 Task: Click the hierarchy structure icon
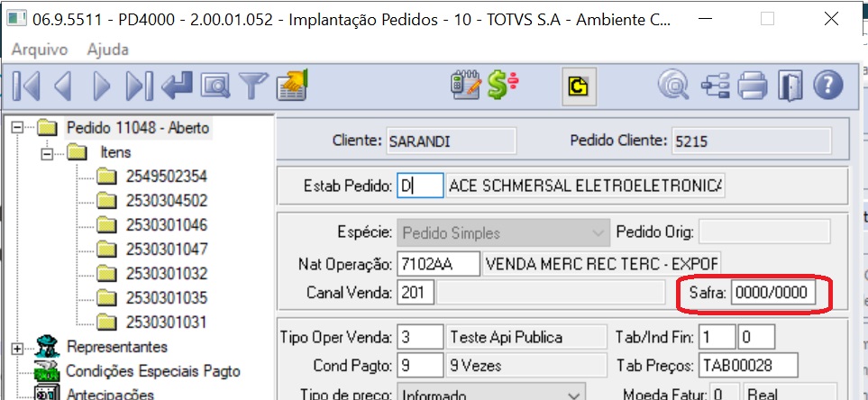pos(715,86)
